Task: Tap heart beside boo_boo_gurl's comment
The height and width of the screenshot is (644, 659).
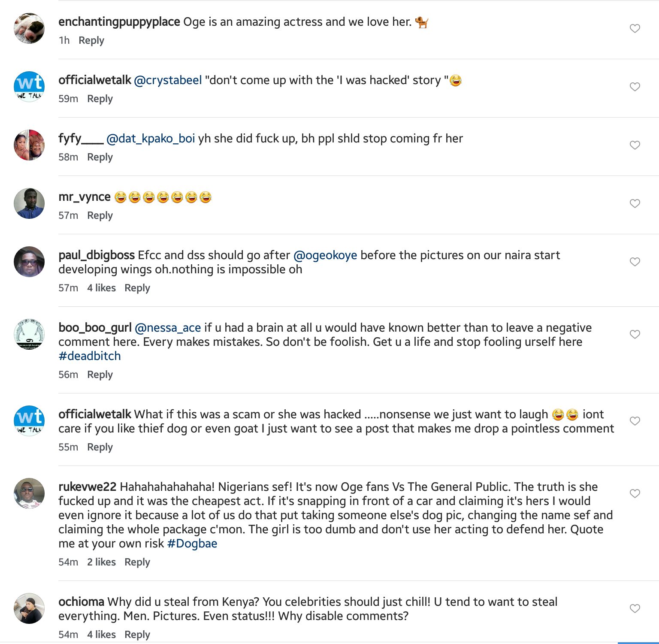Action: [635, 334]
